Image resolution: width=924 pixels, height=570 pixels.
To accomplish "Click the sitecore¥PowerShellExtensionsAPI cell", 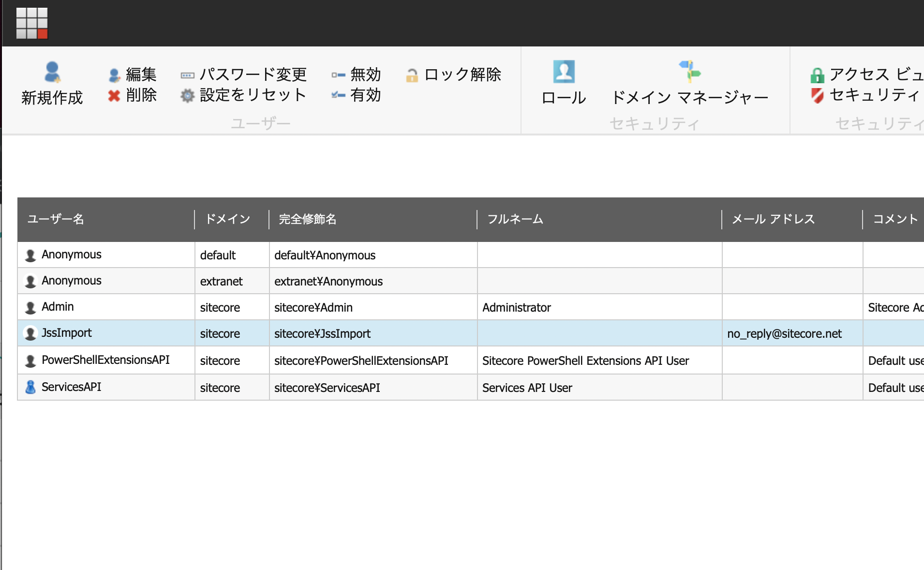I will pos(373,360).
